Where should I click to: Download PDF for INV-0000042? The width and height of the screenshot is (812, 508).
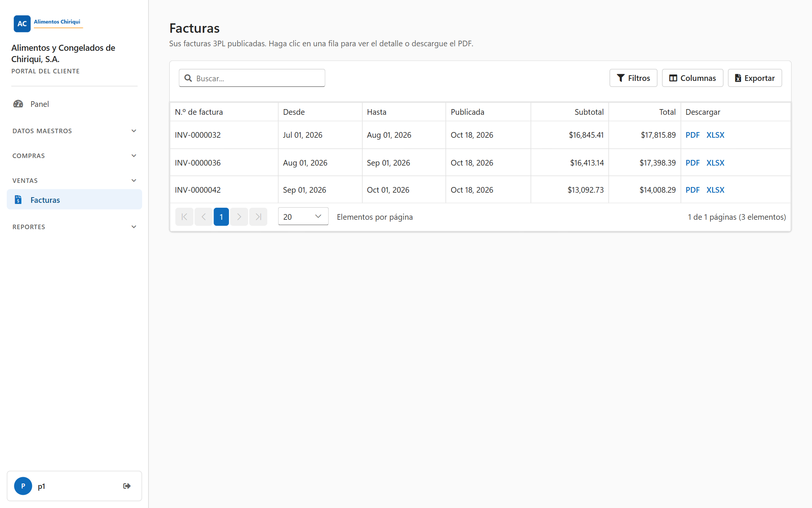point(692,190)
